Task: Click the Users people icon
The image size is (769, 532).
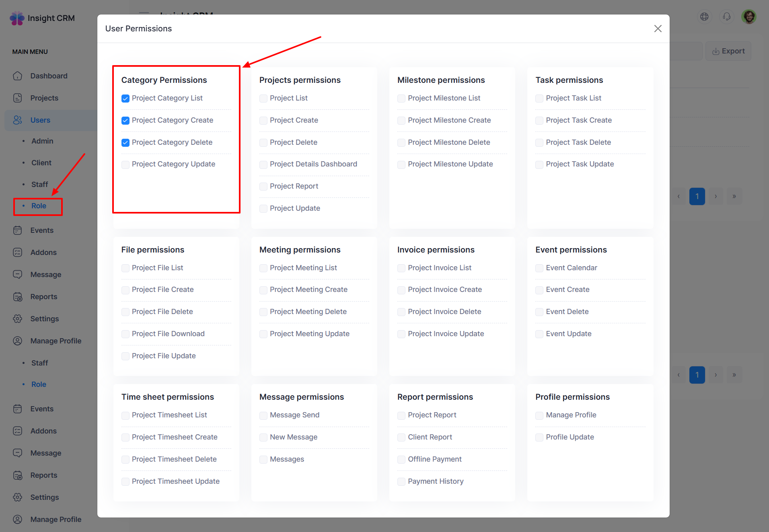Action: pos(17,120)
